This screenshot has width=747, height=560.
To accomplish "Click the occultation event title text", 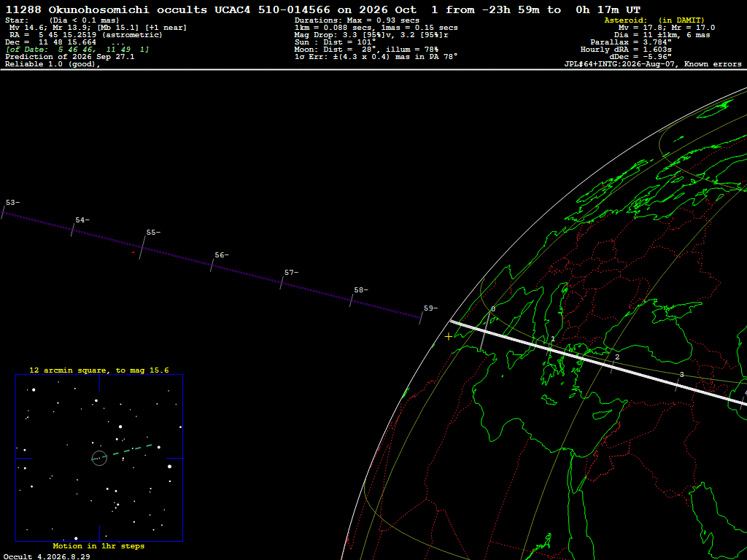I will (x=322, y=9).
